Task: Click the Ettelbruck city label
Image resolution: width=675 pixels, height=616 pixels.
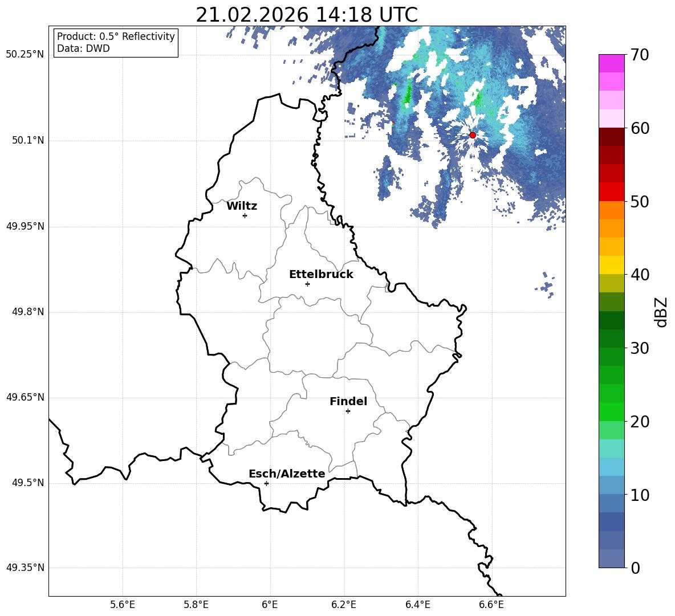Action: pyautogui.click(x=321, y=275)
